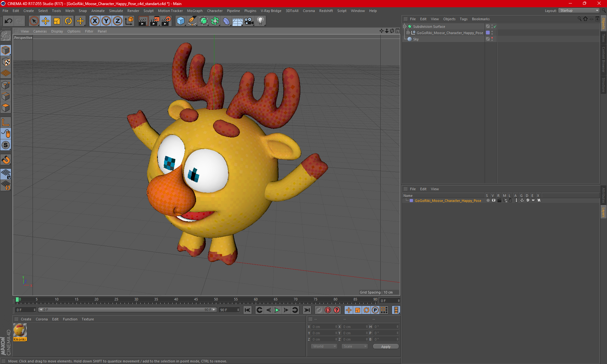Switch to Model mode
This screenshot has height=364, width=607.
click(x=6, y=51)
